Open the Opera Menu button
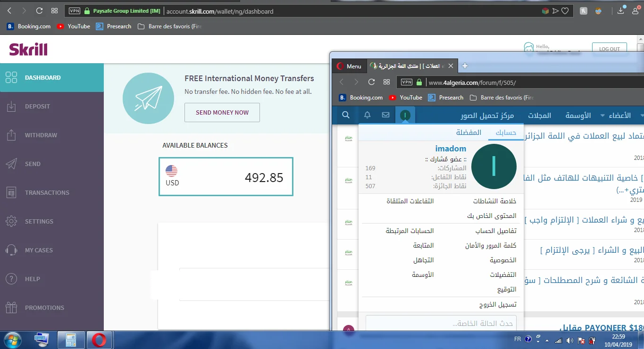 tap(349, 66)
